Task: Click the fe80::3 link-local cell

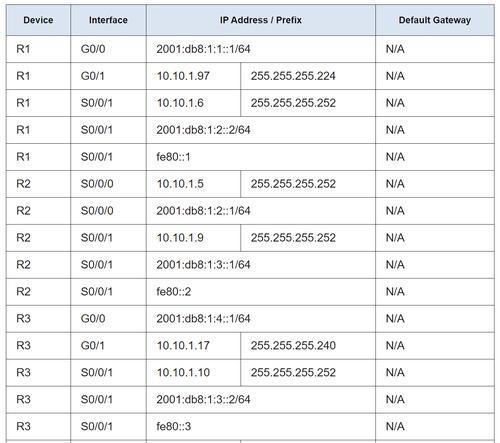Action: click(x=261, y=427)
